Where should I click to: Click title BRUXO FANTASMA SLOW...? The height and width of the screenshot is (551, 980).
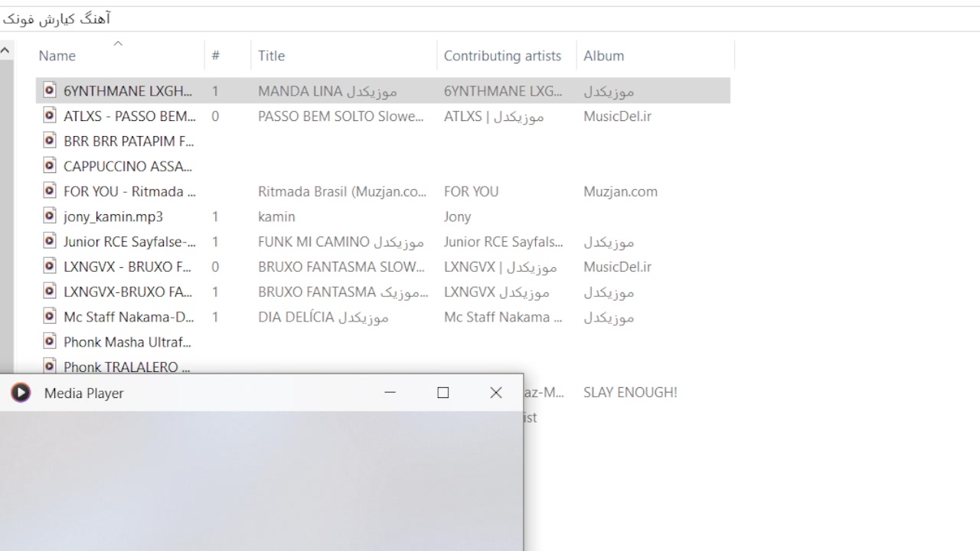pos(341,267)
